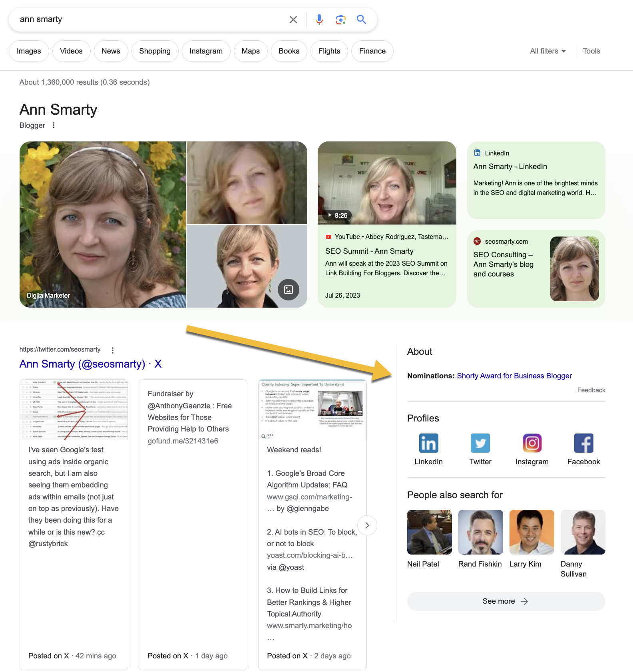This screenshot has width=633, height=672.
Task: Switch to the Images tab
Action: 29,51
